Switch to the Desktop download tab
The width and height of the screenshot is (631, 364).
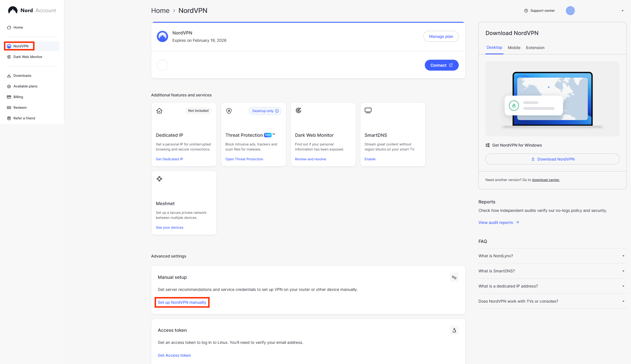point(494,47)
